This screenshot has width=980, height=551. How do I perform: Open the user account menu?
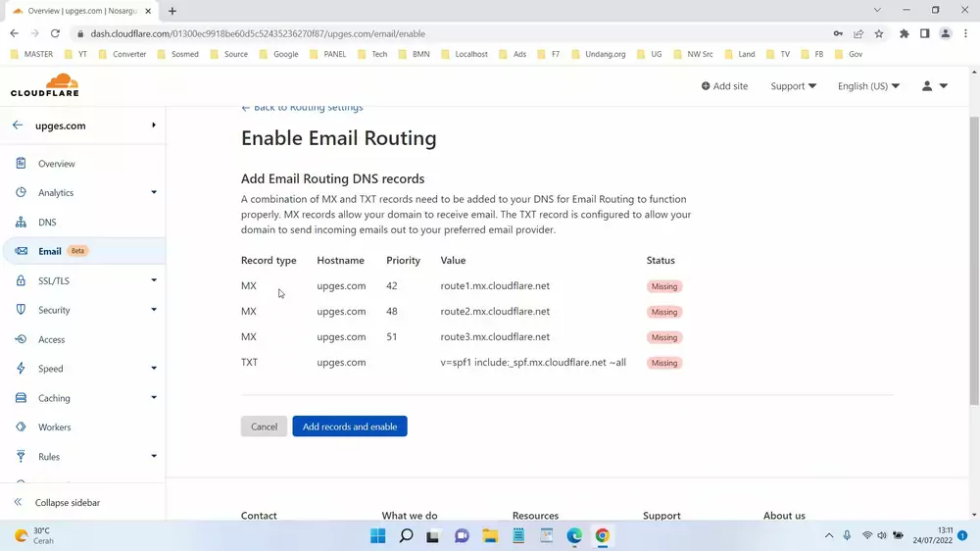(935, 85)
